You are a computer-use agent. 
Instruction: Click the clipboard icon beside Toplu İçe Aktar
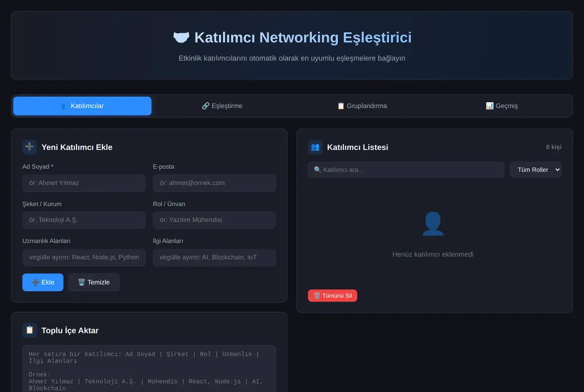point(30,330)
